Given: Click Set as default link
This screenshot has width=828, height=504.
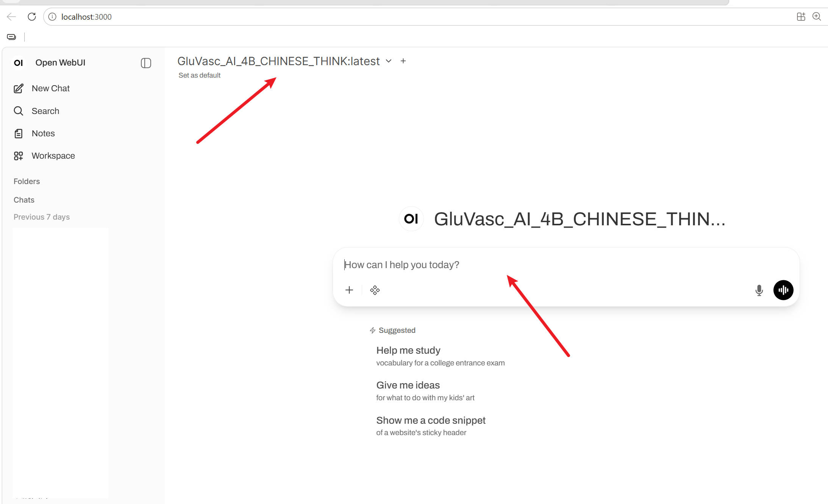Looking at the screenshot, I should click(200, 75).
